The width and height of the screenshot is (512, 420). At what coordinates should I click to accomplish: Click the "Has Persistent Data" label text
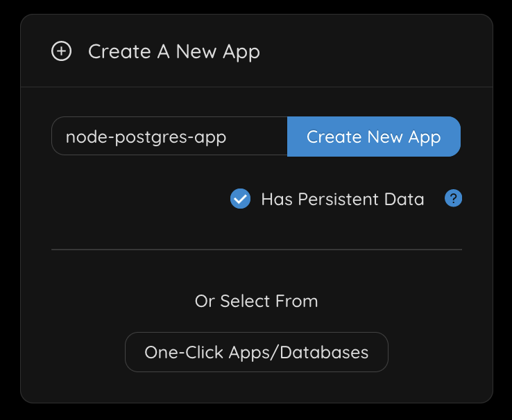tap(342, 200)
